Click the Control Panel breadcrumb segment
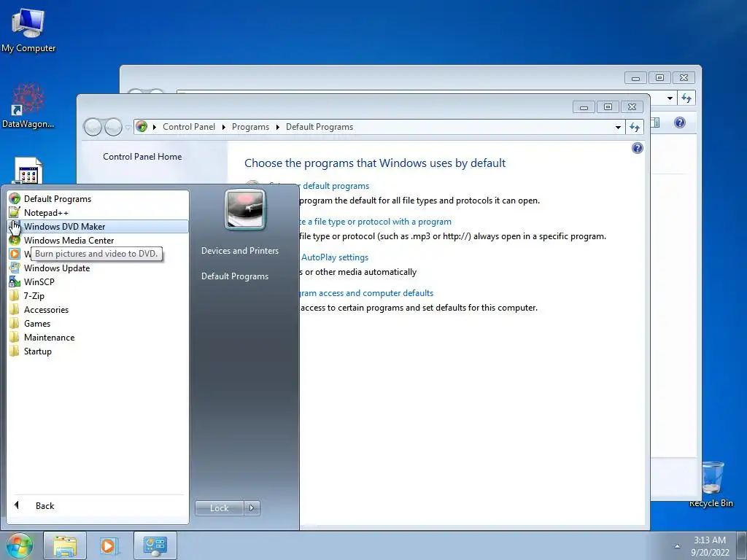This screenshot has height=560, width=747. pos(189,127)
